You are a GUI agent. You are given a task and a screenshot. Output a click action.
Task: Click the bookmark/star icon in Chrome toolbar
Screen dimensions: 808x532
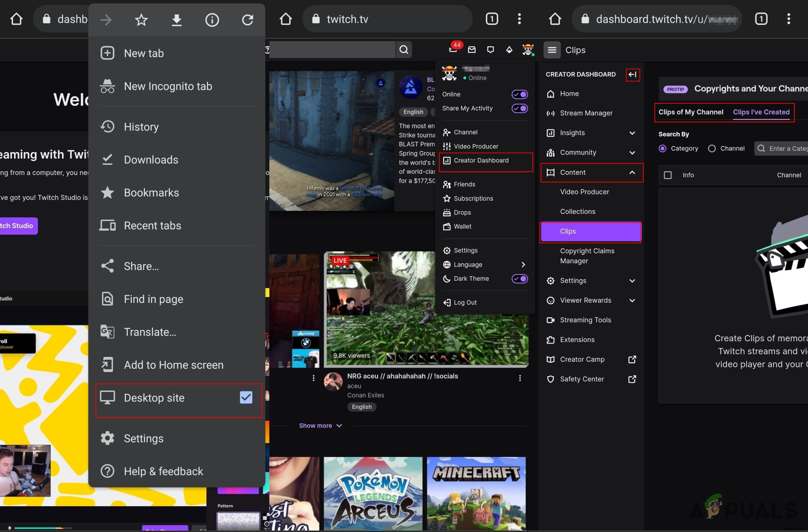141,19
